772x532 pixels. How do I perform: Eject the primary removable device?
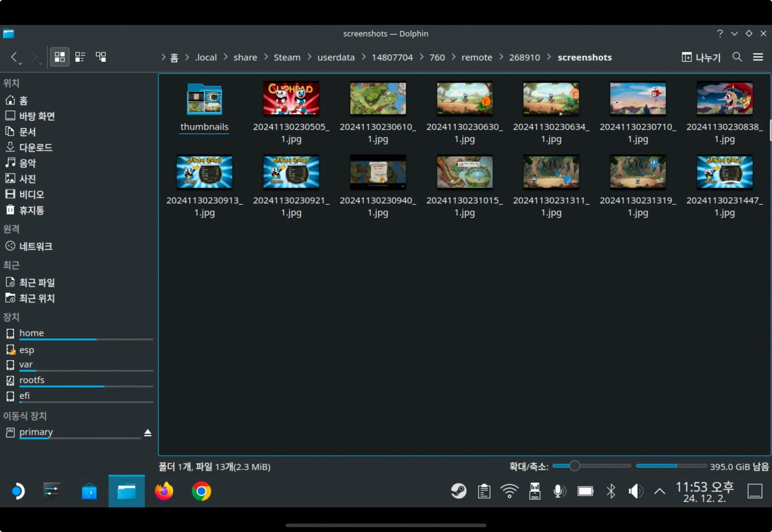148,433
